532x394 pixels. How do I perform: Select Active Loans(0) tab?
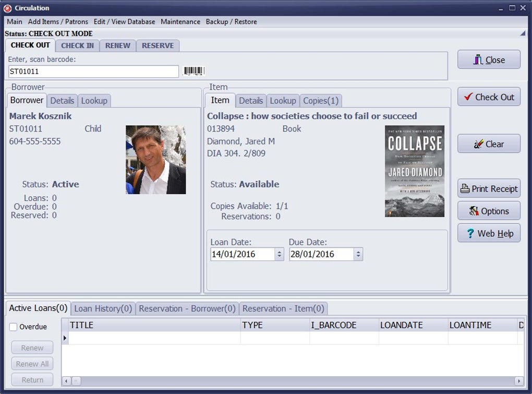tap(39, 308)
